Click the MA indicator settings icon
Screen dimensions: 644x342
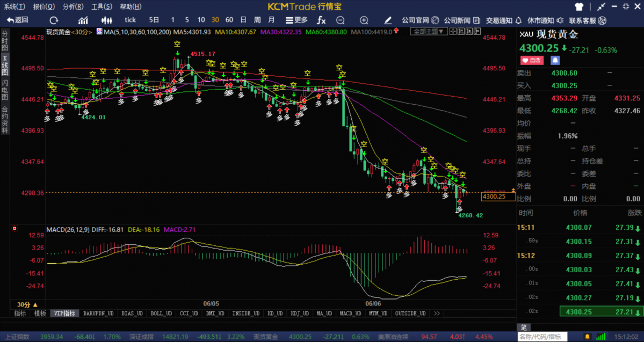point(99,32)
